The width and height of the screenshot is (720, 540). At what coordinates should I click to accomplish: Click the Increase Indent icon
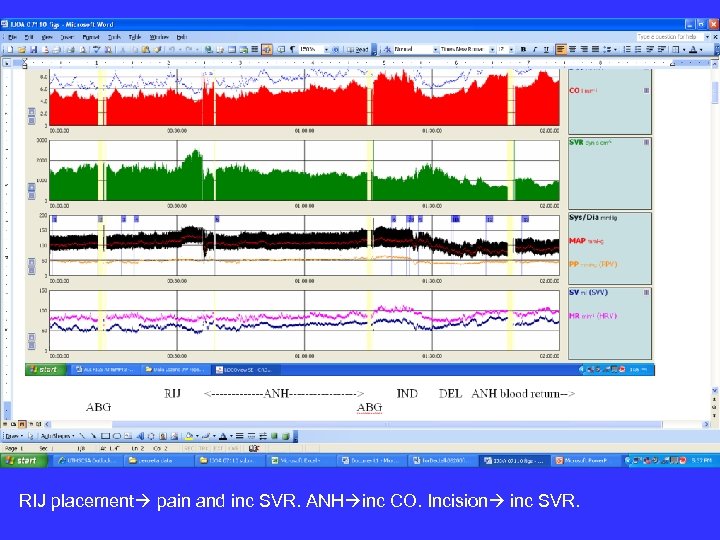tap(661, 49)
